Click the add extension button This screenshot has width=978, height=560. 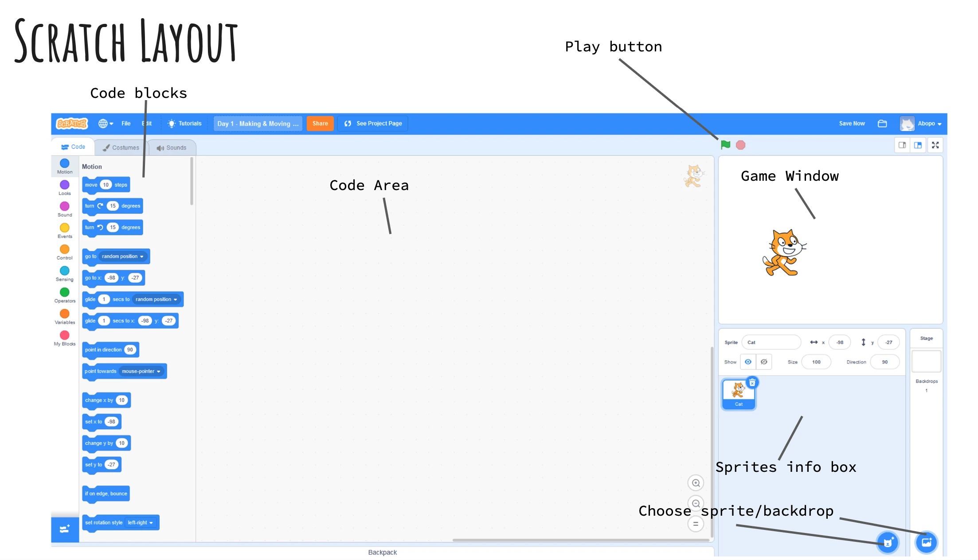tap(65, 529)
